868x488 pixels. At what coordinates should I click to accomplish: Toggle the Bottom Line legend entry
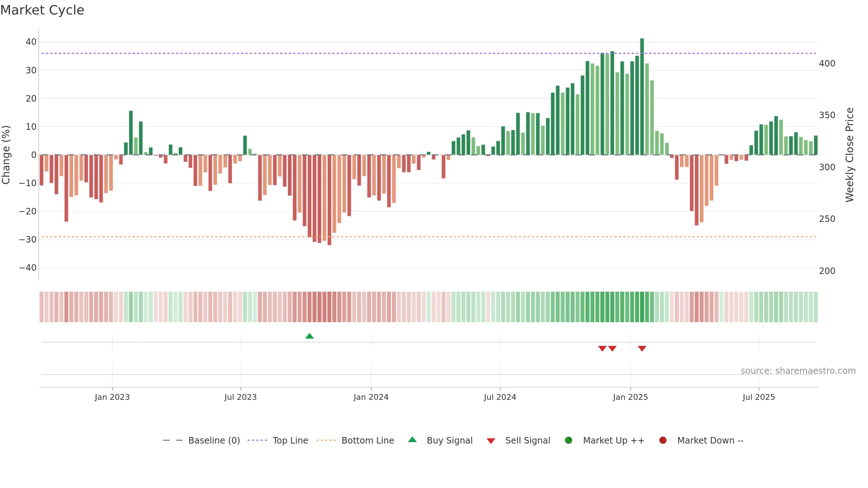click(355, 440)
